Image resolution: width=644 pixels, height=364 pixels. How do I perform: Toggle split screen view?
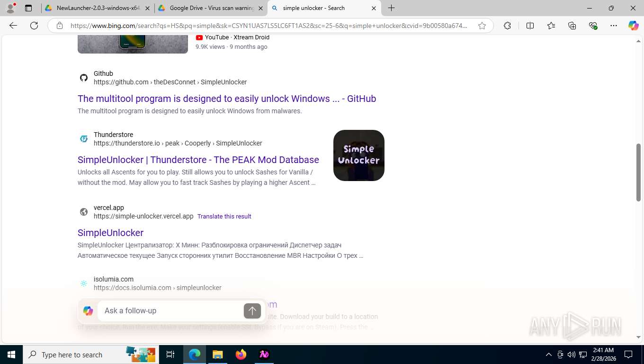click(530, 26)
